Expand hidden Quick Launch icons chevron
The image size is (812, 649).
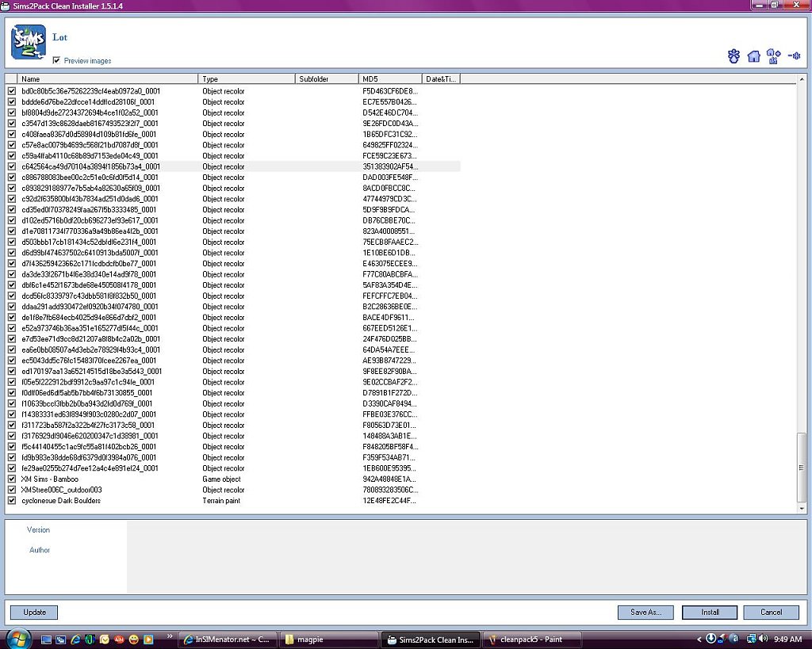click(x=169, y=636)
